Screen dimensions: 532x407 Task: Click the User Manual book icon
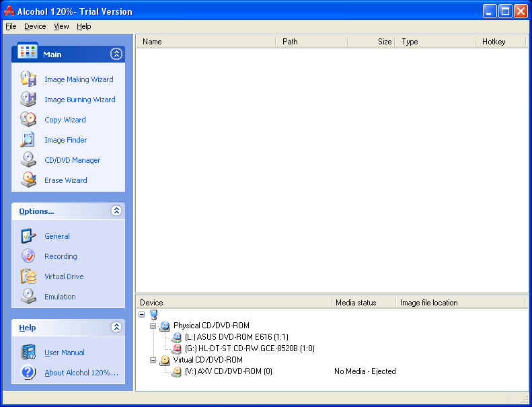(28, 352)
